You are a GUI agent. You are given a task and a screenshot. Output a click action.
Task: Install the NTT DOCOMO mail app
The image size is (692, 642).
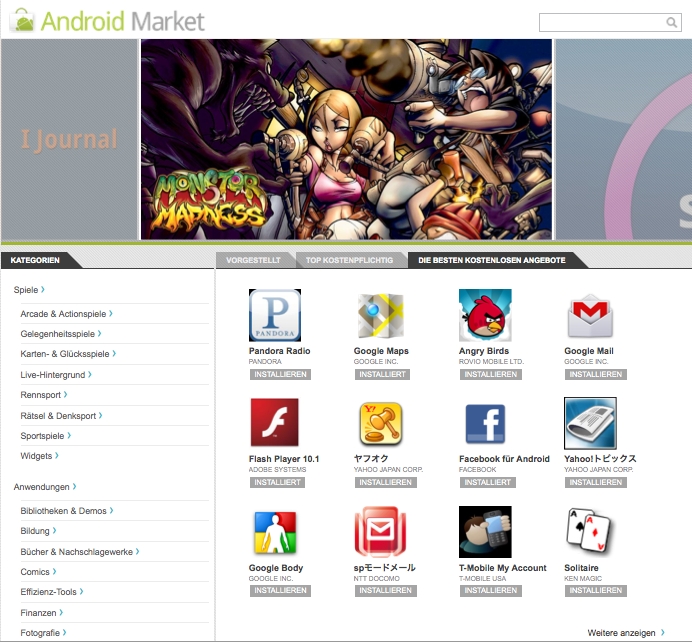385,591
